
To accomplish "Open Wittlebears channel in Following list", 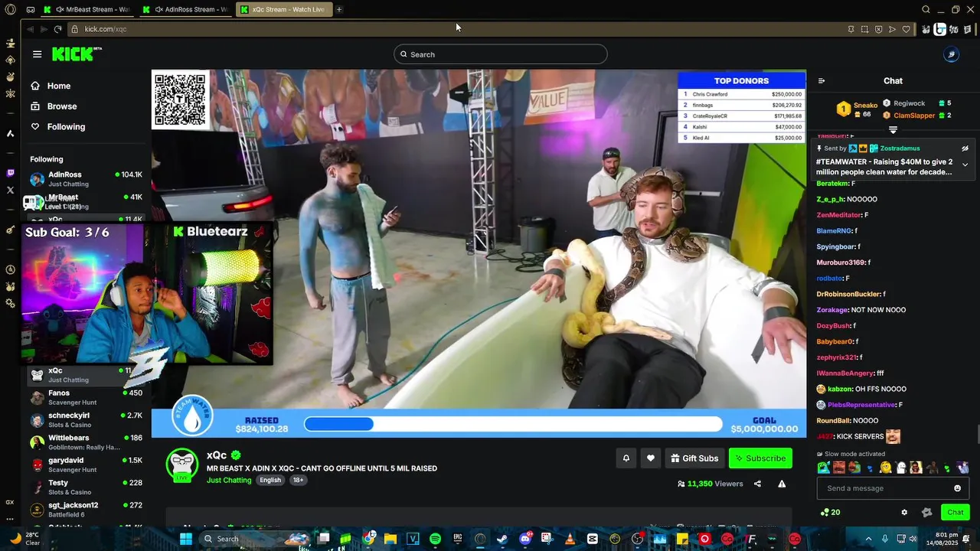I will click(x=87, y=442).
